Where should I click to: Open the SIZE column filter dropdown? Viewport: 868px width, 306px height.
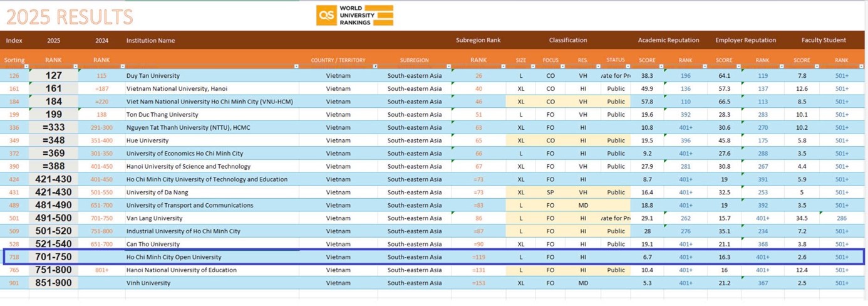(532, 66)
